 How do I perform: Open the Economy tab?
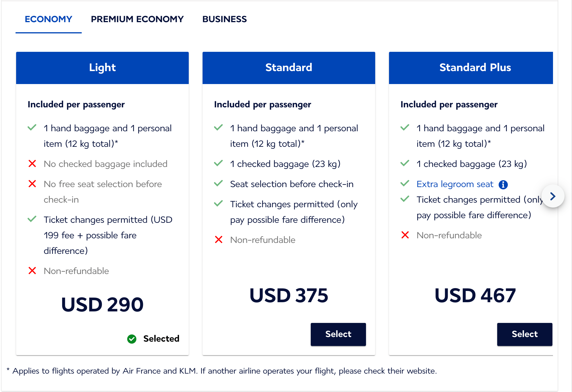48,19
